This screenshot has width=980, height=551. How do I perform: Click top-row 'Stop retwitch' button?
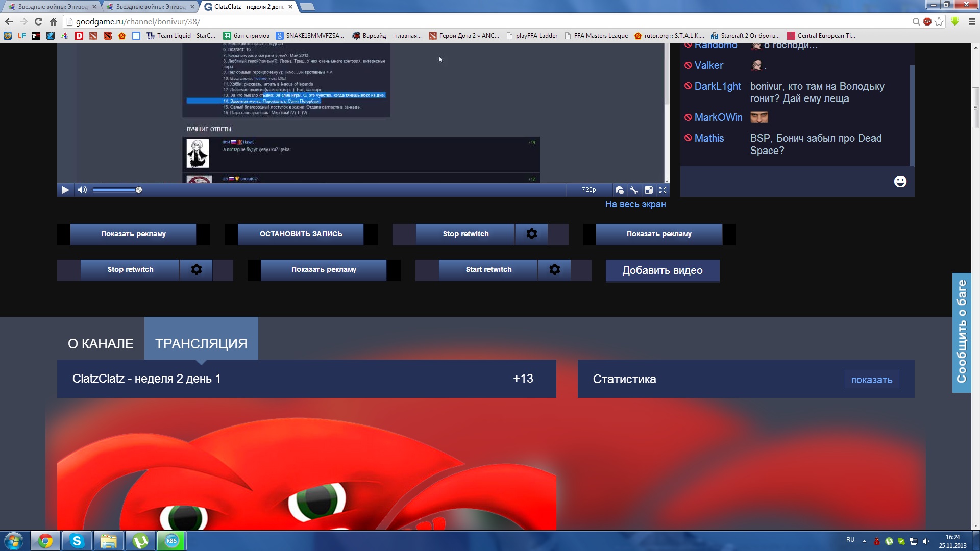click(465, 234)
